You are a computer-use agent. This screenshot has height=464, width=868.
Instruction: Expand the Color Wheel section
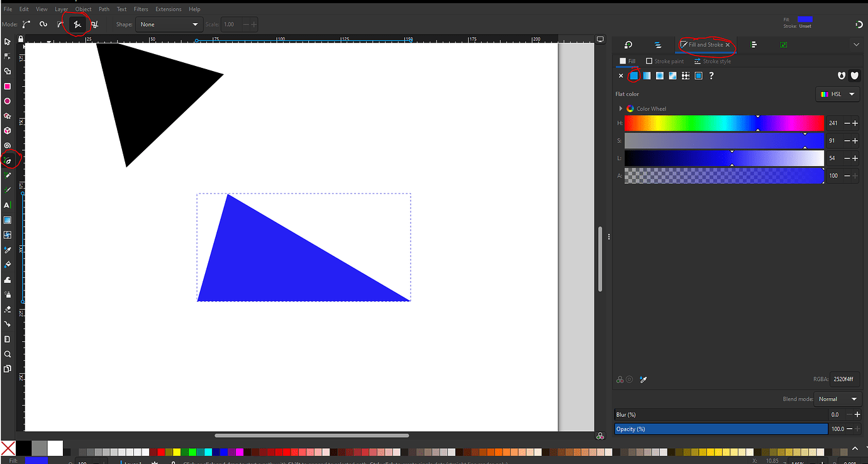pyautogui.click(x=621, y=108)
